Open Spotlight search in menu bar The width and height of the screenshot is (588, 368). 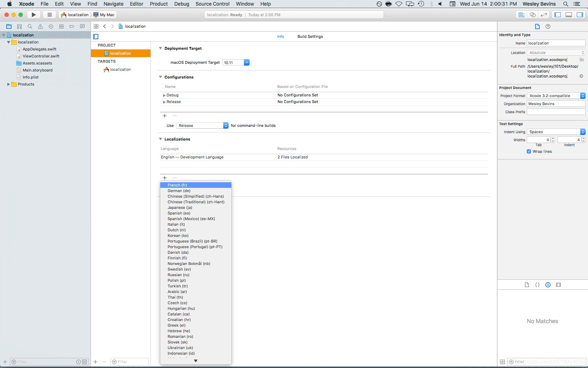click(566, 4)
